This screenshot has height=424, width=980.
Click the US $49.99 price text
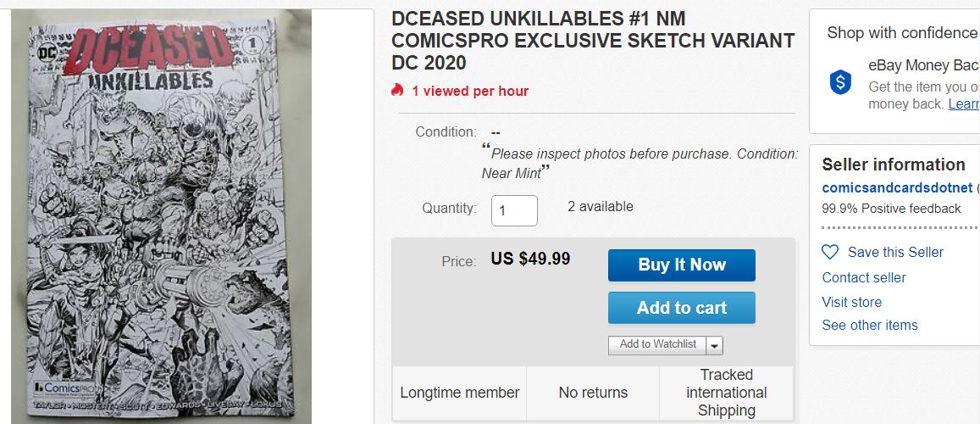(530, 259)
